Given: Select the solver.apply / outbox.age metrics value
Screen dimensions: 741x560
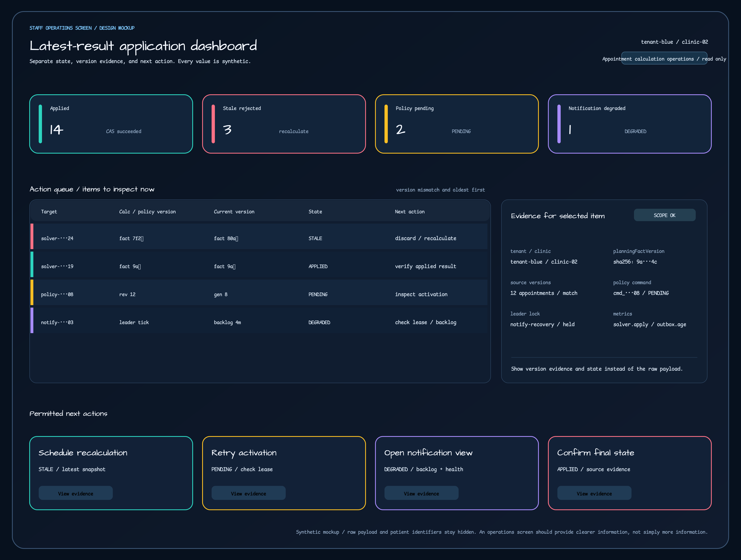Looking at the screenshot, I should [650, 324].
